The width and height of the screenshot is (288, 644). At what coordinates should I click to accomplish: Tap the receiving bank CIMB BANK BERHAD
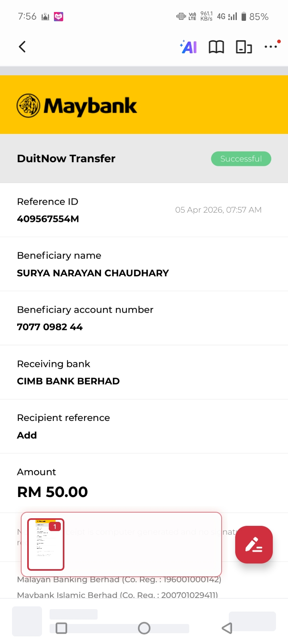click(68, 381)
